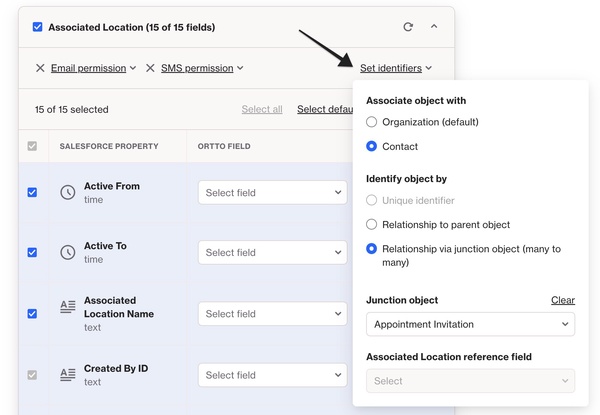This screenshot has height=415, width=600.
Task: Remove SMS permission with X icon
Action: [150, 68]
